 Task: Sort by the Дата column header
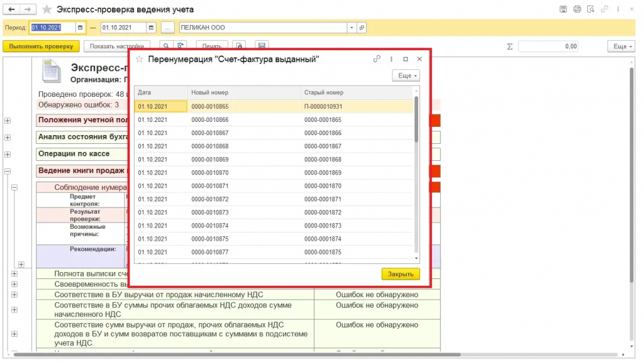[x=160, y=92]
